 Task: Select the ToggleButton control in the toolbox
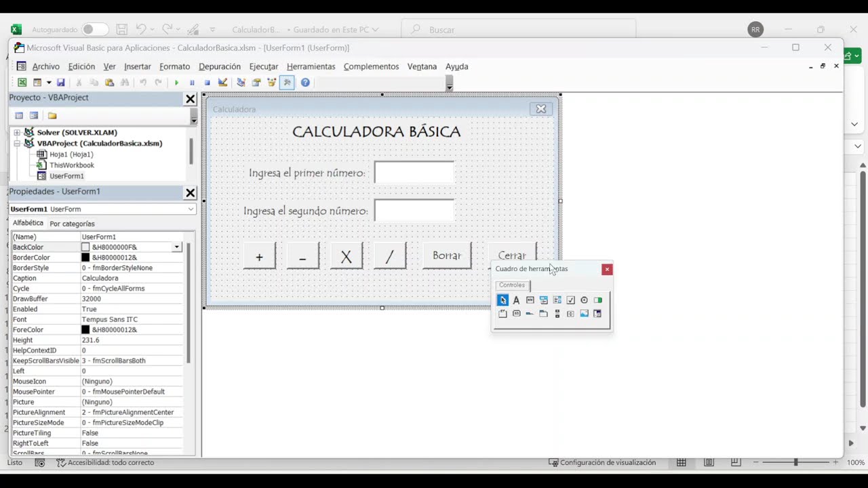point(597,300)
